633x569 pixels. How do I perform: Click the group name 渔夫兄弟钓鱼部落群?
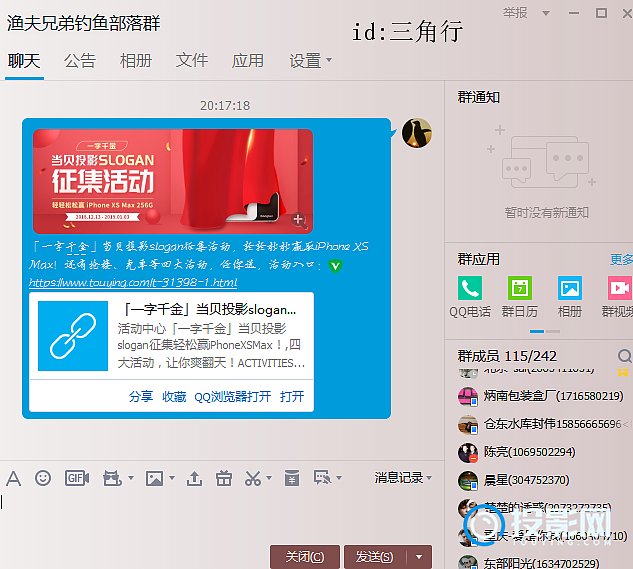84,23
